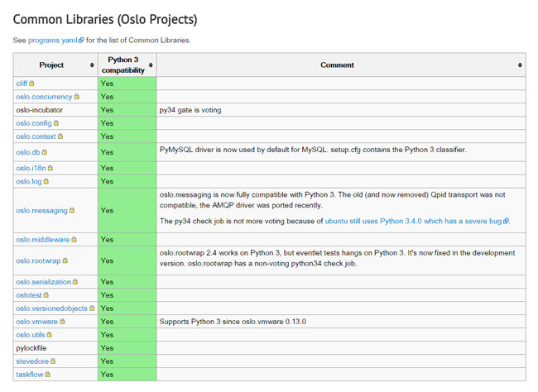Visit the stevedore project link
Image resolution: width=538 pixels, height=392 pixels.
pos(32,361)
